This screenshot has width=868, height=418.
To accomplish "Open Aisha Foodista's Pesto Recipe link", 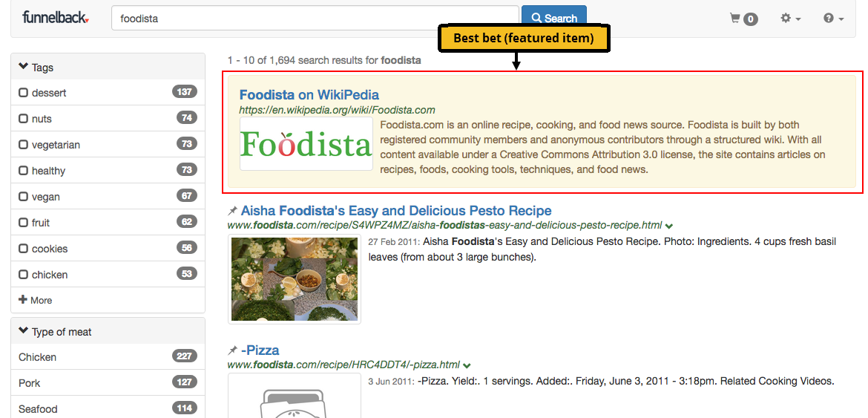I will (x=396, y=211).
